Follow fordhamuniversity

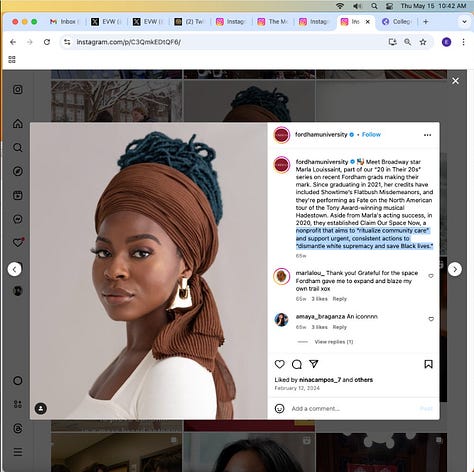(x=371, y=135)
